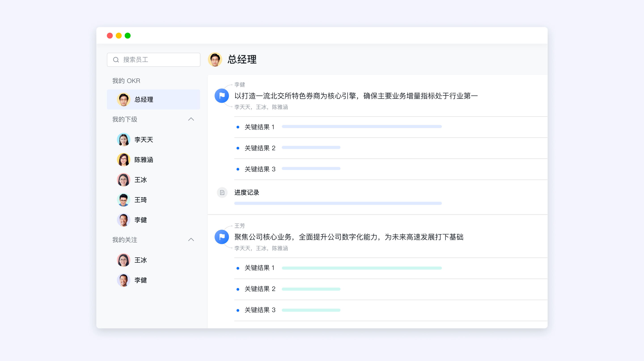Click the blue flag icon of first objective
Screen dimensions: 644x361
click(x=222, y=96)
